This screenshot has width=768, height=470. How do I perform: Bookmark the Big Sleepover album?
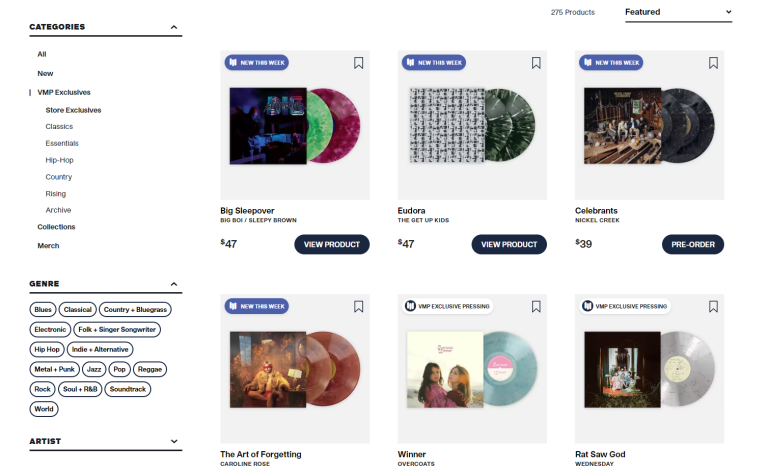coord(358,63)
